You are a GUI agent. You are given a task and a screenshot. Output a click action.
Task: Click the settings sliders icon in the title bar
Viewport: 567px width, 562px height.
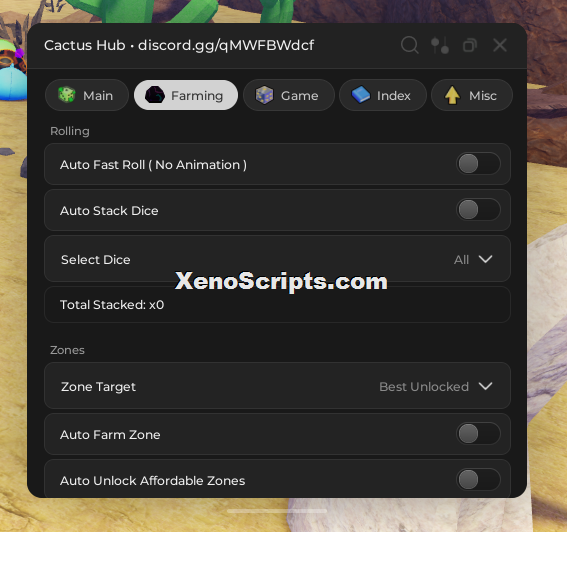click(x=440, y=45)
